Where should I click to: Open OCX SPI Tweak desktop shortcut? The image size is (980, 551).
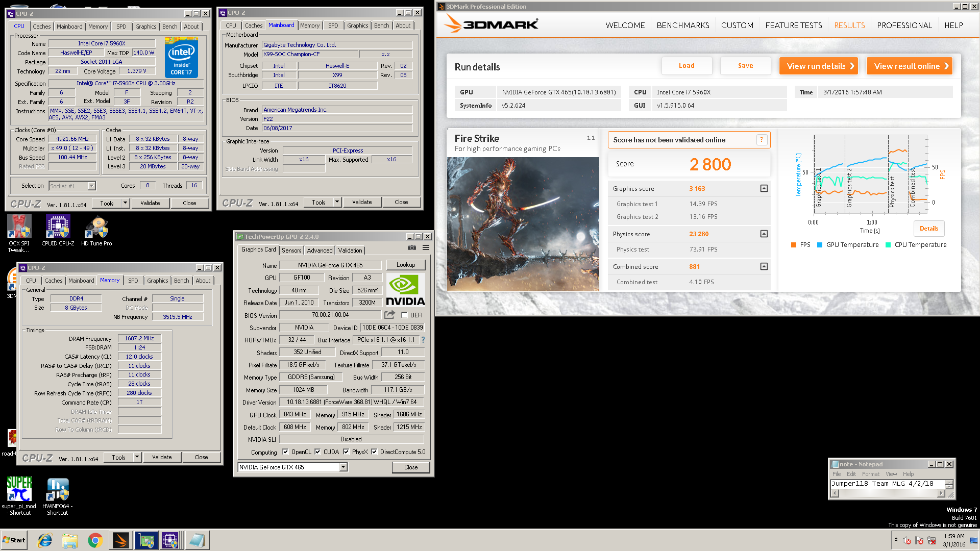coord(19,233)
